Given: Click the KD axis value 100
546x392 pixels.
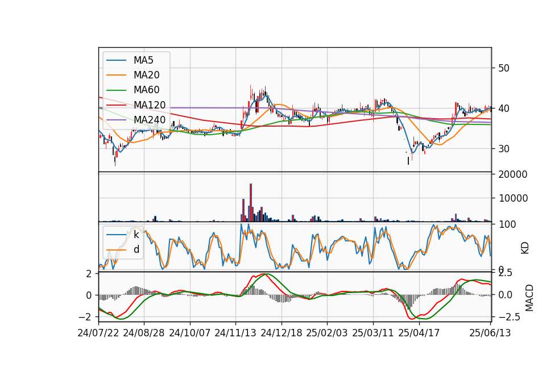Looking at the screenshot, I should tap(507, 224).
